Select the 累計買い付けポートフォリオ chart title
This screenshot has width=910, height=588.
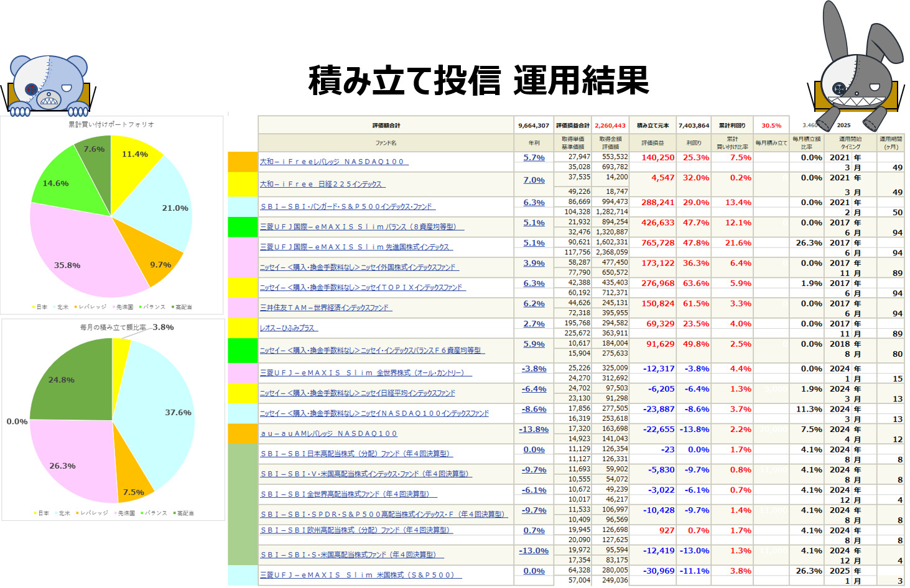tap(111, 124)
